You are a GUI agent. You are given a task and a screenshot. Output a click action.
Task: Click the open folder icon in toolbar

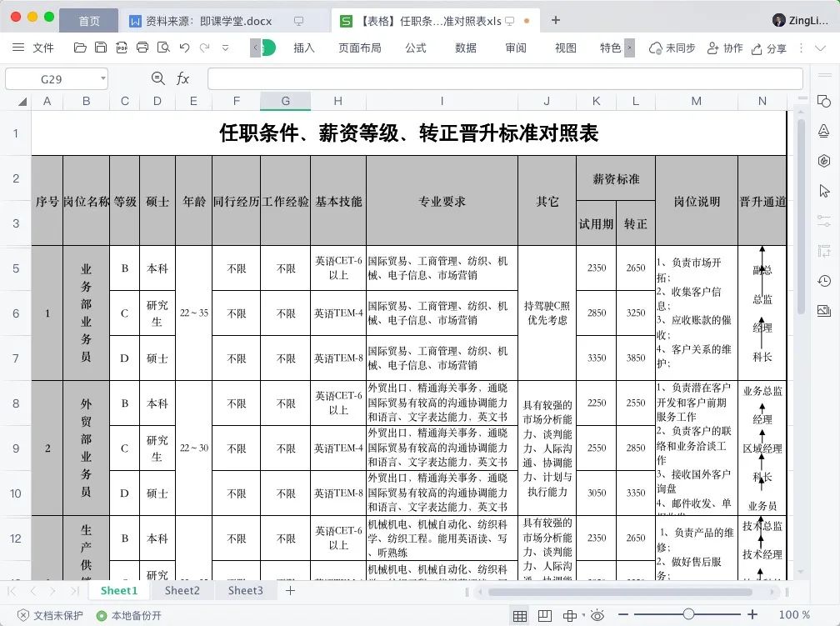tap(80, 48)
